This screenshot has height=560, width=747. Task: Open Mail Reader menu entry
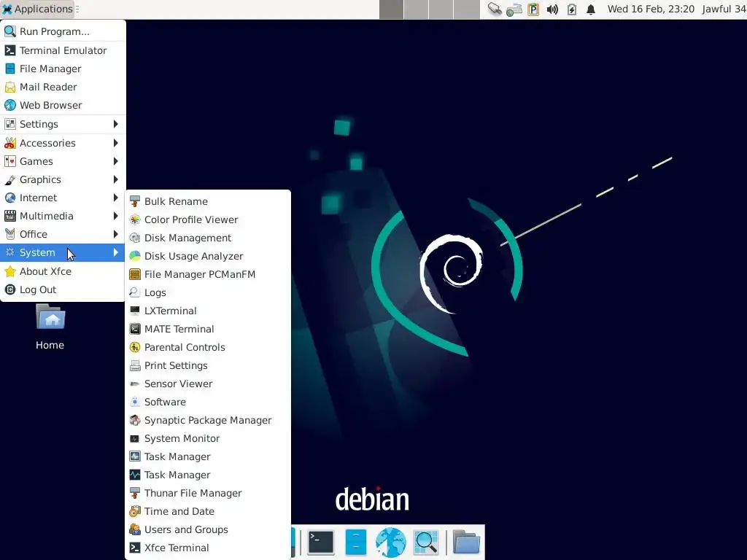(63, 87)
